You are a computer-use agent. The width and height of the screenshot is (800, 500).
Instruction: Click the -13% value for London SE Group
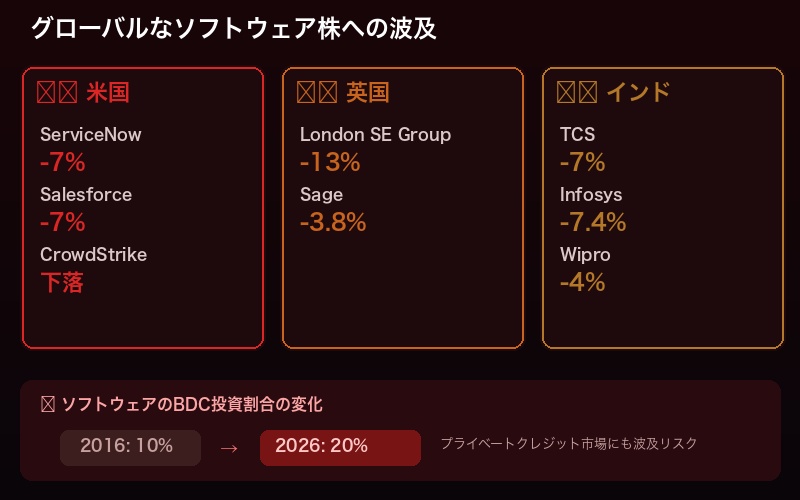[330, 162]
